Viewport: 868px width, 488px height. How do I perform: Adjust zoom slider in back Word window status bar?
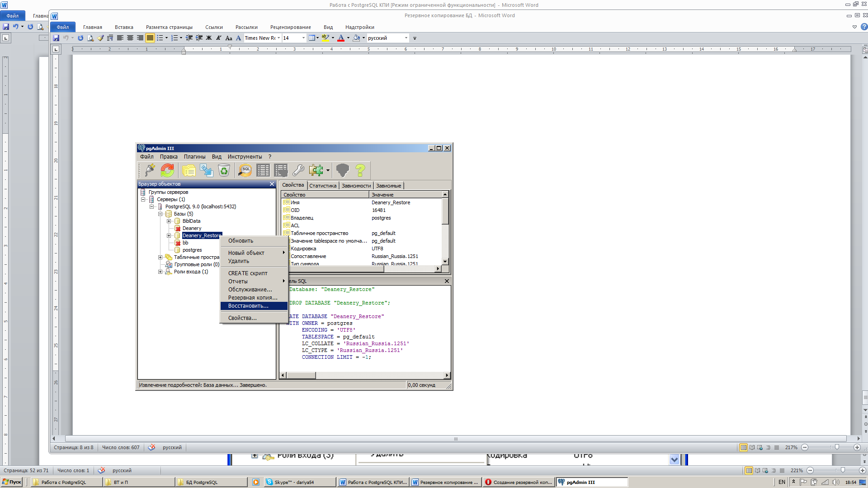[x=843, y=470]
